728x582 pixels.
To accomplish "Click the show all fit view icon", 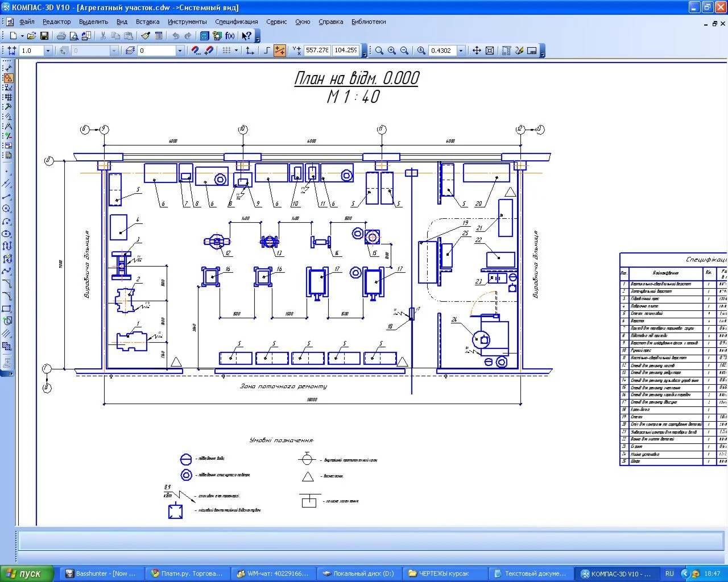I will point(489,51).
